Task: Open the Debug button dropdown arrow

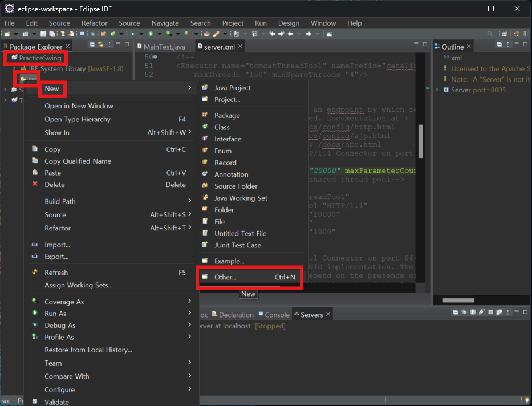Action: click(x=141, y=34)
